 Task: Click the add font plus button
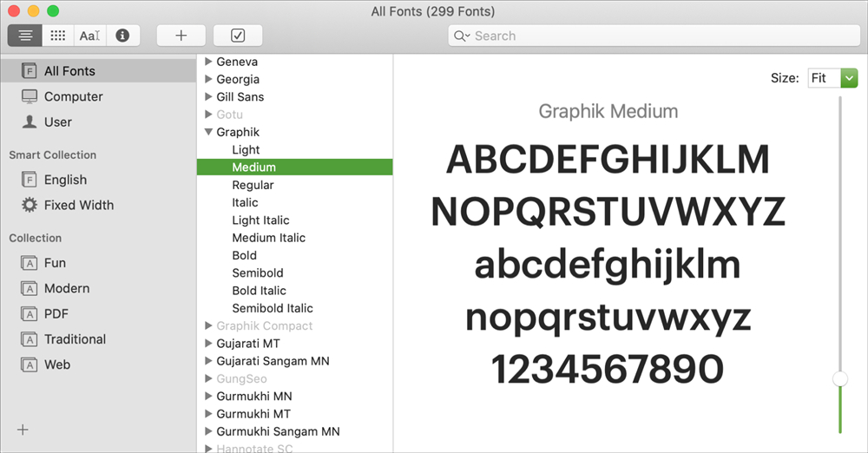[181, 36]
